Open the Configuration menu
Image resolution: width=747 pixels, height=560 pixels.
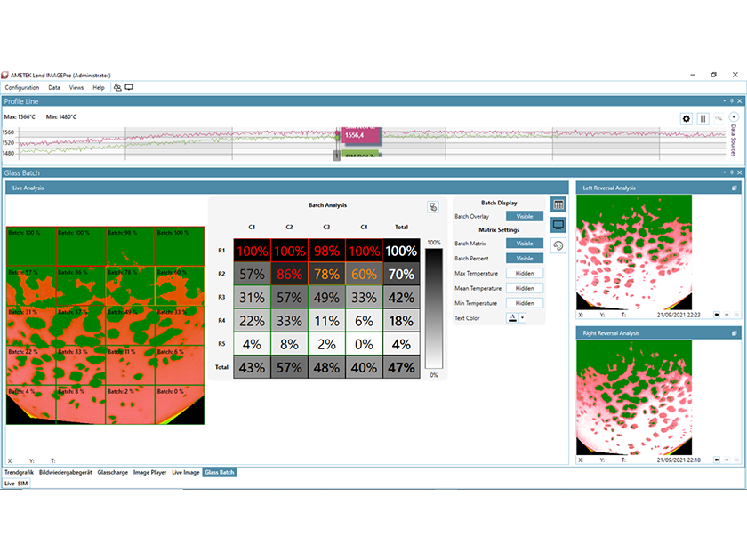[22, 88]
